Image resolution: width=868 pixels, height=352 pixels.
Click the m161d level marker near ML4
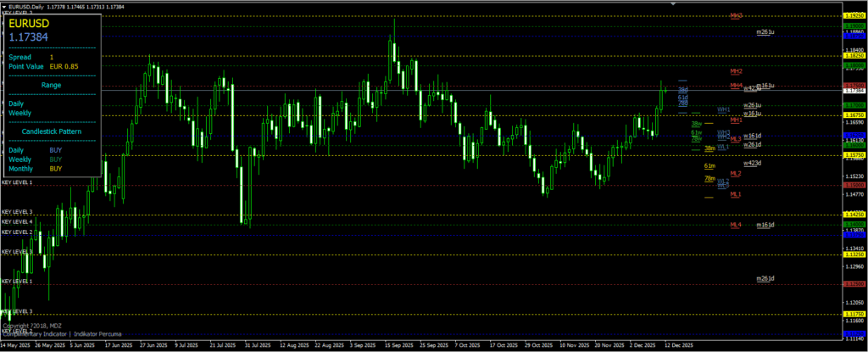[x=765, y=225]
